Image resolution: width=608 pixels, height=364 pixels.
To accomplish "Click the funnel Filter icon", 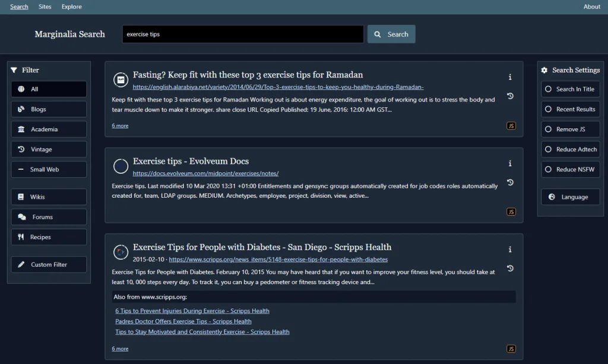I will (x=14, y=70).
